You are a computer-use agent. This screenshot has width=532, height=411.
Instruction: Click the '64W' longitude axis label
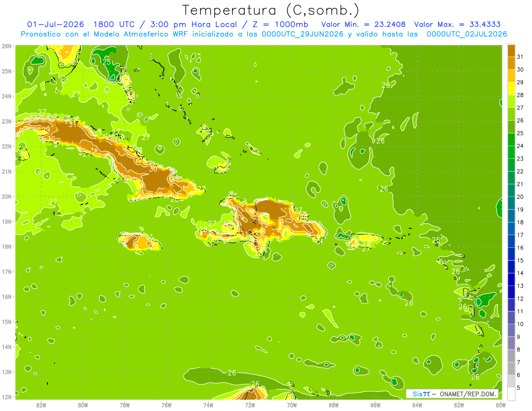[417, 405]
